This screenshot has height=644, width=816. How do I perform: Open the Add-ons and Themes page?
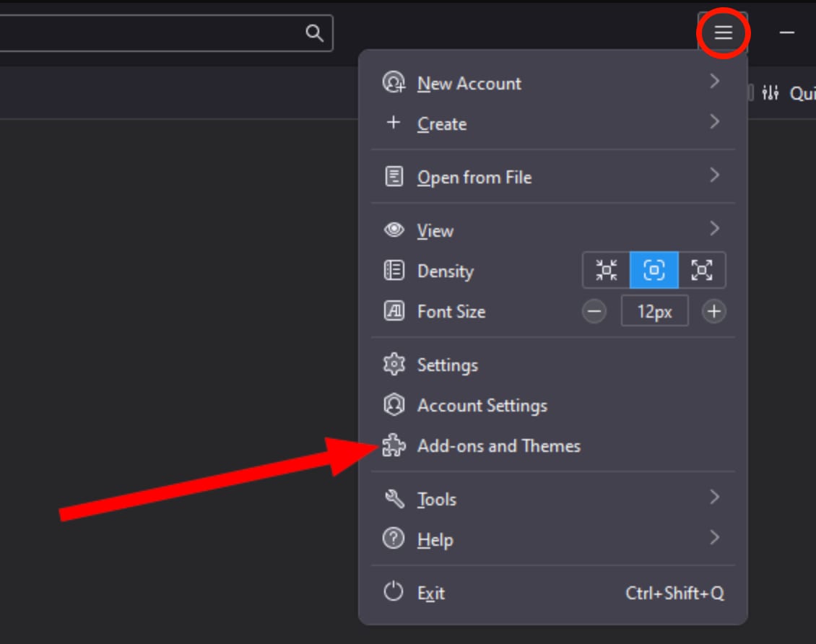coord(498,446)
